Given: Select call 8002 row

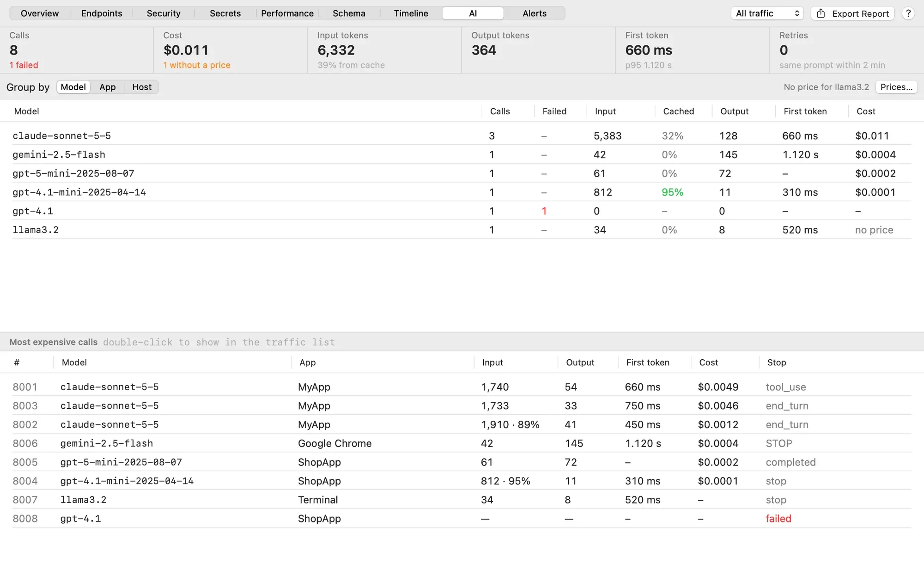Looking at the screenshot, I should [x=462, y=424].
